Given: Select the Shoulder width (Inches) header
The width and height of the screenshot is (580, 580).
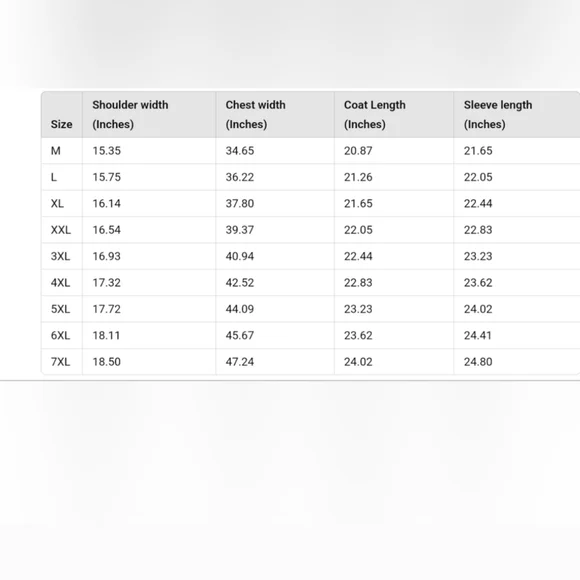Looking at the screenshot, I should coord(130,115).
